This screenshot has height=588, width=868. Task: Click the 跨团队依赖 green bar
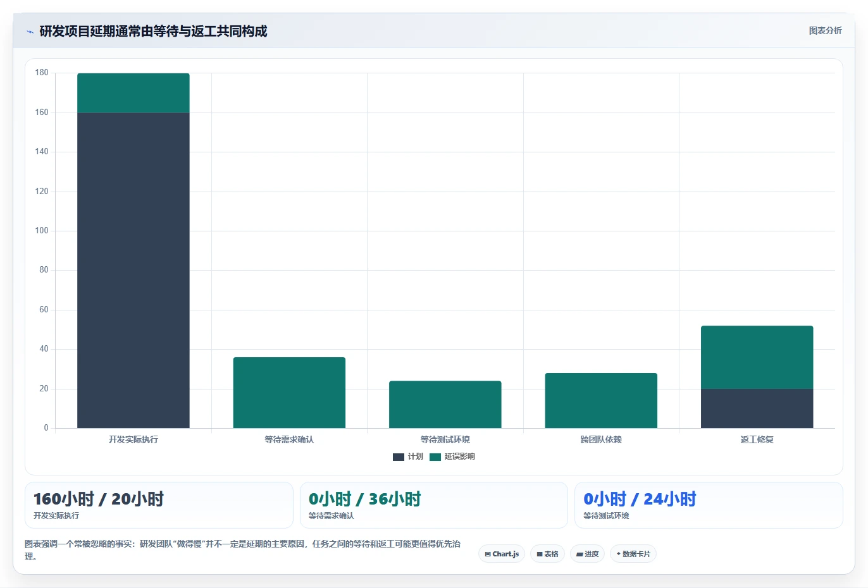pyautogui.click(x=601, y=401)
